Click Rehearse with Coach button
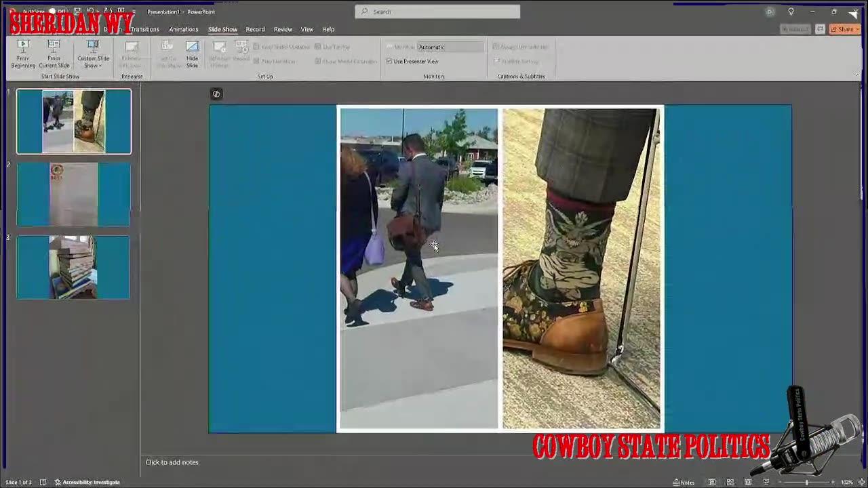 tap(132, 54)
